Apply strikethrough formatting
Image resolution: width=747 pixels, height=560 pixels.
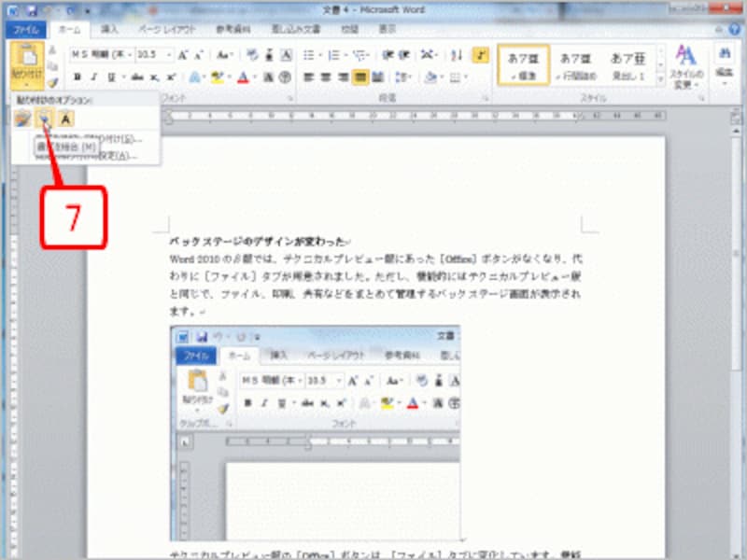click(x=138, y=76)
